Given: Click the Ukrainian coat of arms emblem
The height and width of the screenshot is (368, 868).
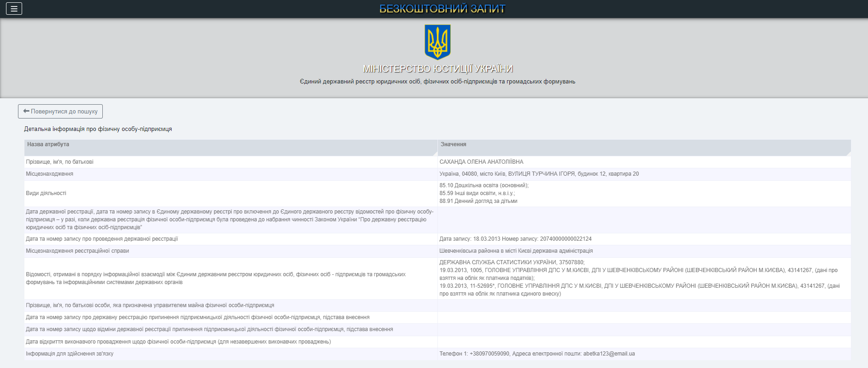Looking at the screenshot, I should pos(437,42).
